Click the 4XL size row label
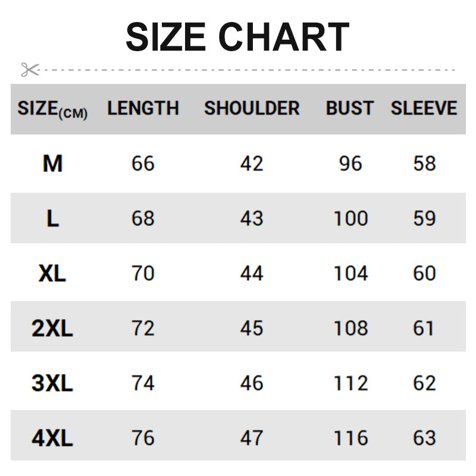Screen dimensions: 476x476 [52, 439]
